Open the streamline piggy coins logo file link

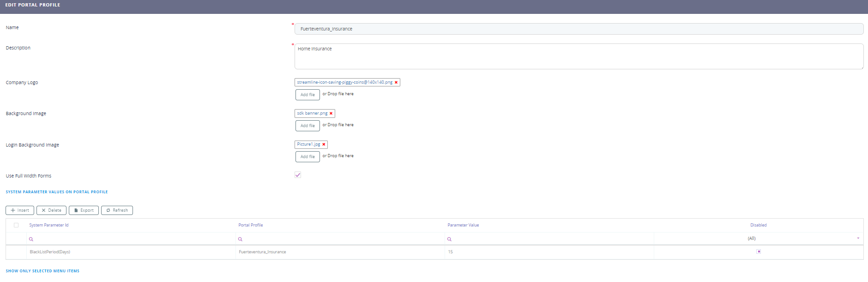[344, 82]
